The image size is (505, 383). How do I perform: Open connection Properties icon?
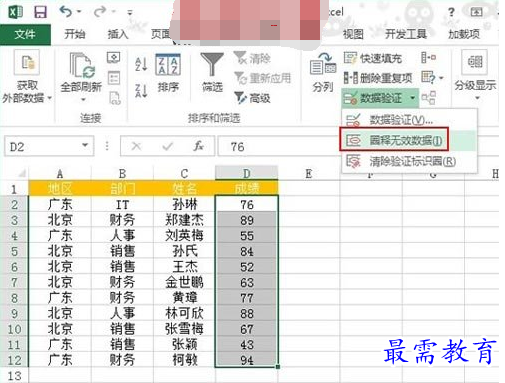[114, 78]
